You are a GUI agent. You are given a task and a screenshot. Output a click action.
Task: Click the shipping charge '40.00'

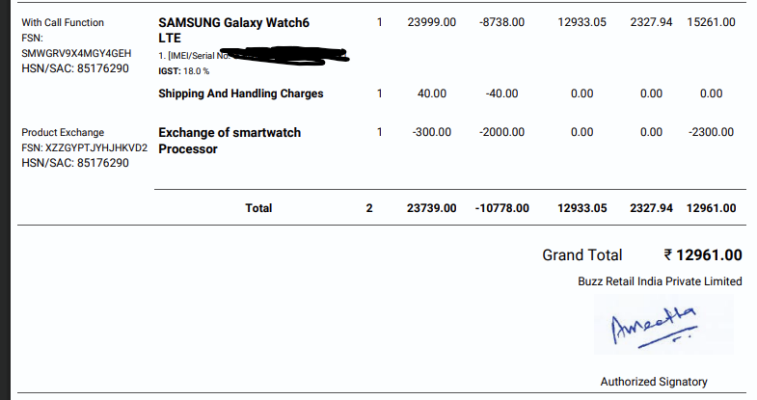pos(432,94)
